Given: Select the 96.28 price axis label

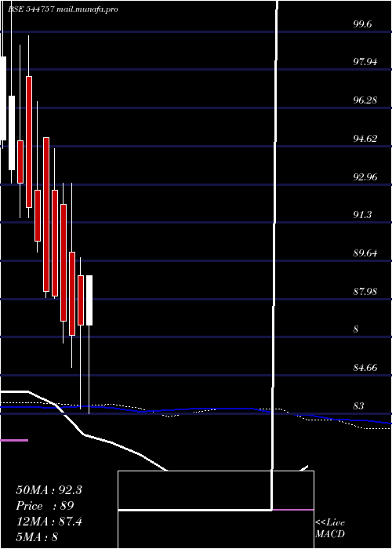Looking at the screenshot, I should pyautogui.click(x=365, y=100).
